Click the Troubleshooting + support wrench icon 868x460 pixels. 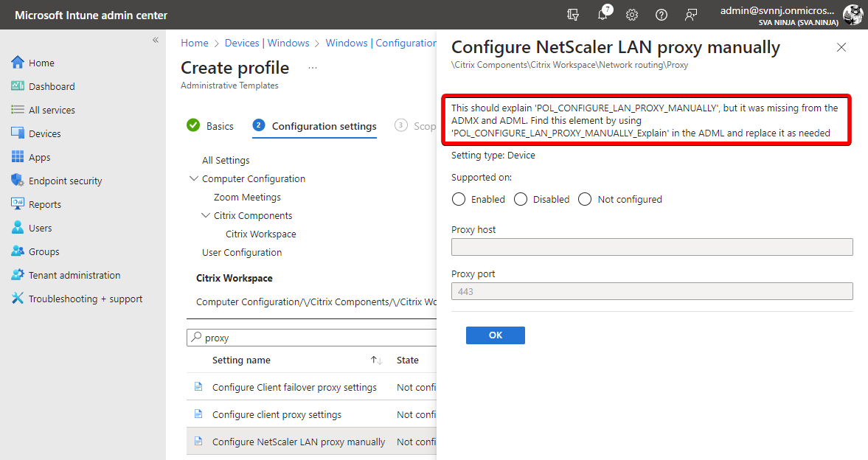click(x=18, y=299)
